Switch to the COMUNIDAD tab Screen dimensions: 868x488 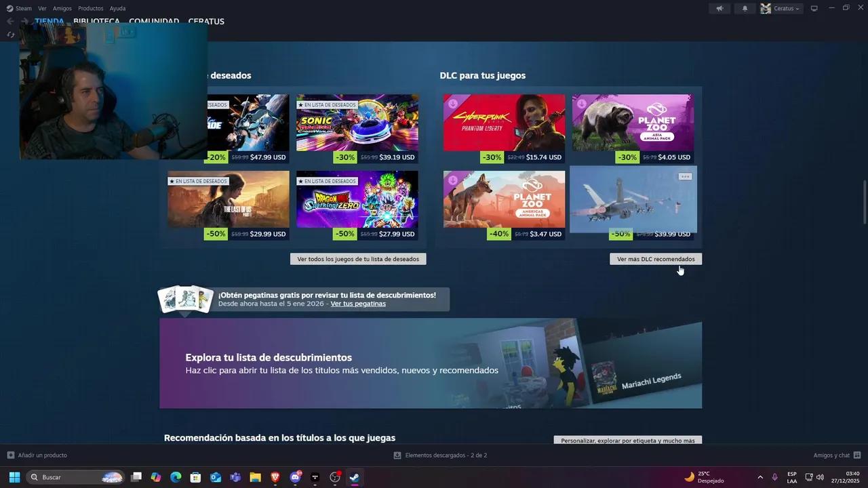154,22
